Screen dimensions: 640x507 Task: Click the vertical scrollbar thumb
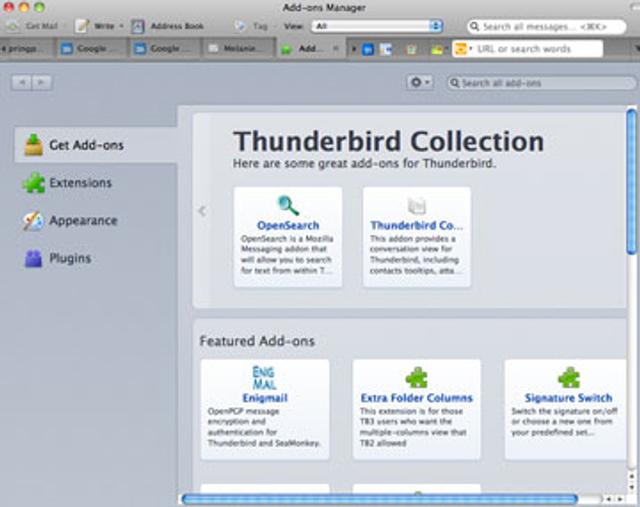click(632, 182)
